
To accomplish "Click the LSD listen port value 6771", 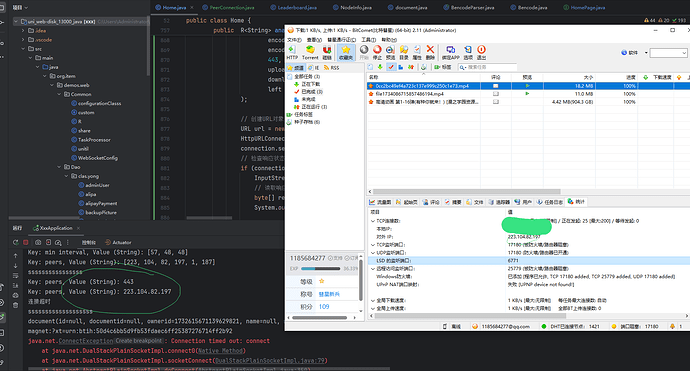I will coord(513,261).
